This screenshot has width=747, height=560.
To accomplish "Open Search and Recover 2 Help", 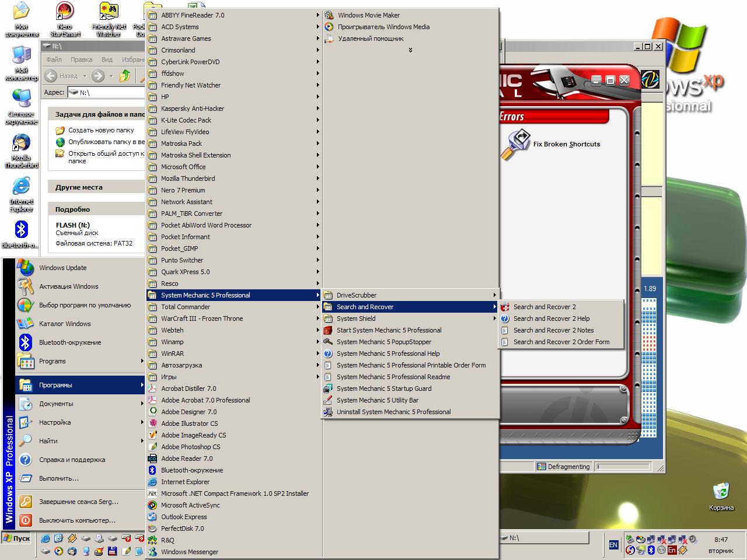I will coord(561,318).
